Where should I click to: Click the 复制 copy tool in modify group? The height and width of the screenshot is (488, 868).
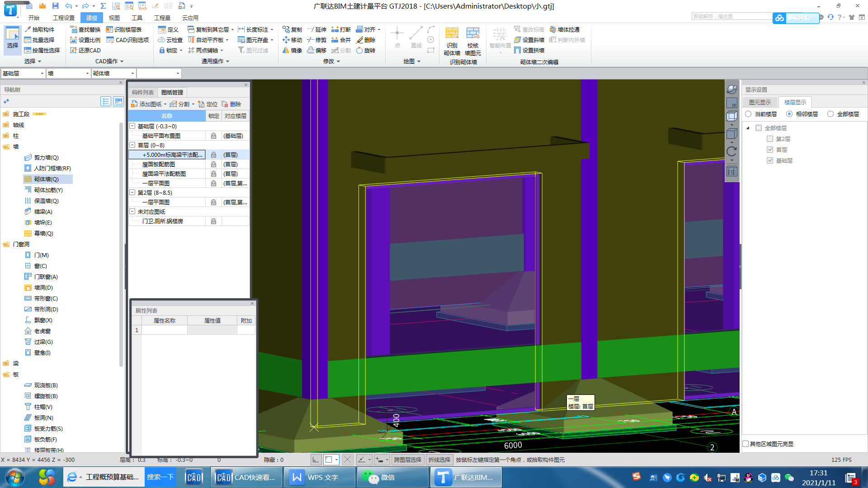[292, 29]
